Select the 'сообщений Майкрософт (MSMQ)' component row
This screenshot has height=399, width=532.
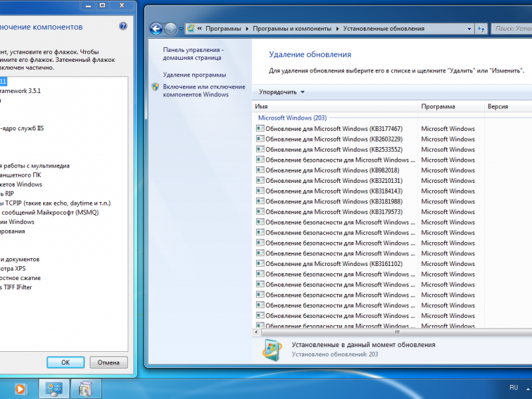(49, 212)
